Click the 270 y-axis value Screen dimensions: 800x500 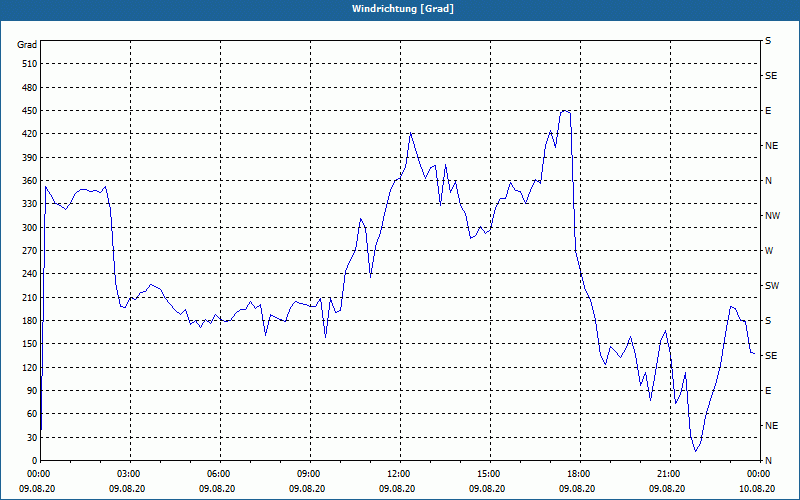[30, 251]
